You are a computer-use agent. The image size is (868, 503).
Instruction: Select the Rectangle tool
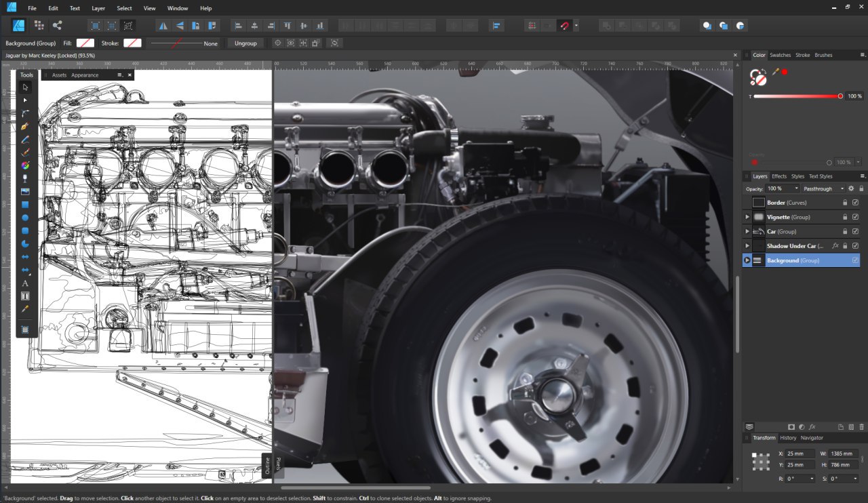click(x=25, y=204)
